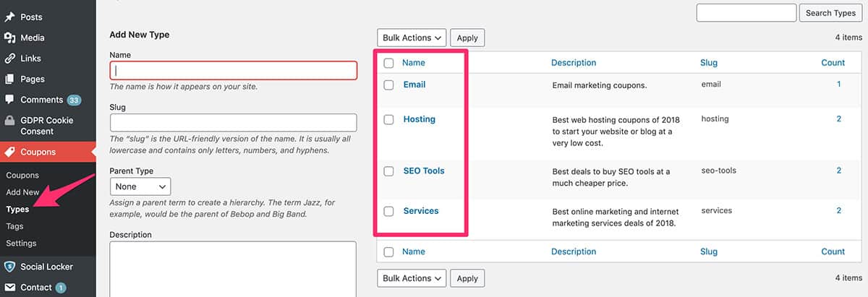Open the top Bulk Actions dropdown
This screenshot has width=868, height=297.
(412, 38)
